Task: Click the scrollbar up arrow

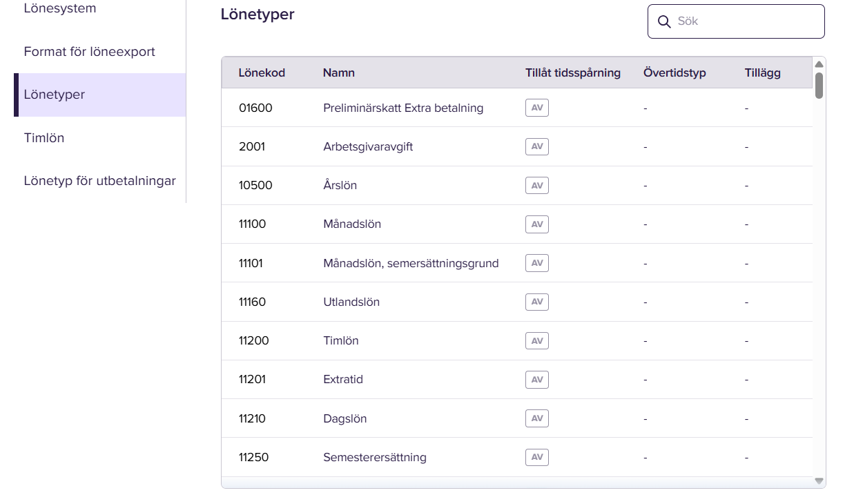Action: click(819, 64)
